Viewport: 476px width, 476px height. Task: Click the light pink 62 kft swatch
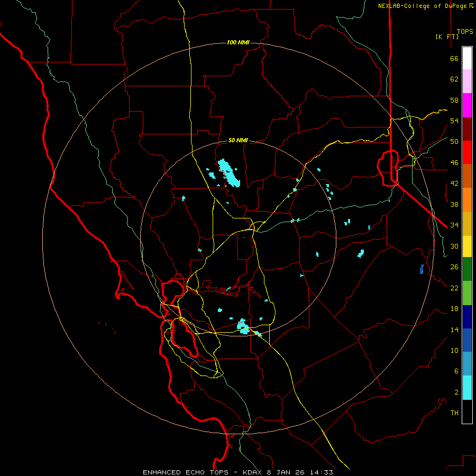click(x=467, y=81)
